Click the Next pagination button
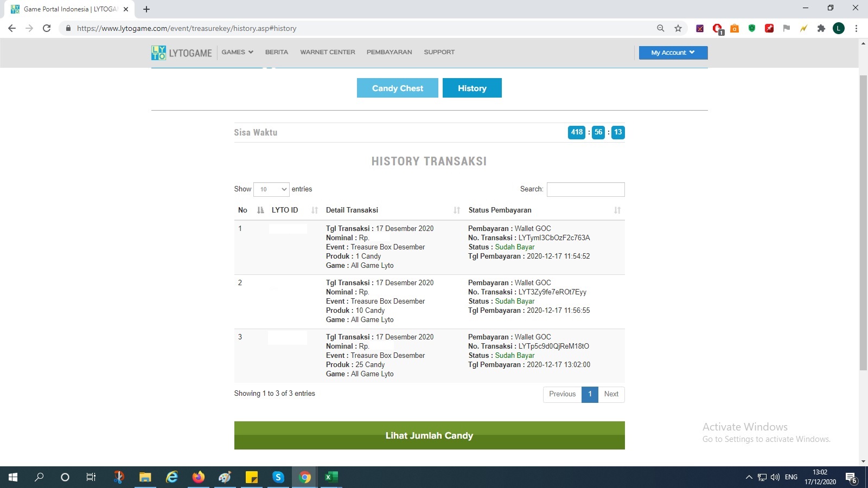 [x=611, y=394]
